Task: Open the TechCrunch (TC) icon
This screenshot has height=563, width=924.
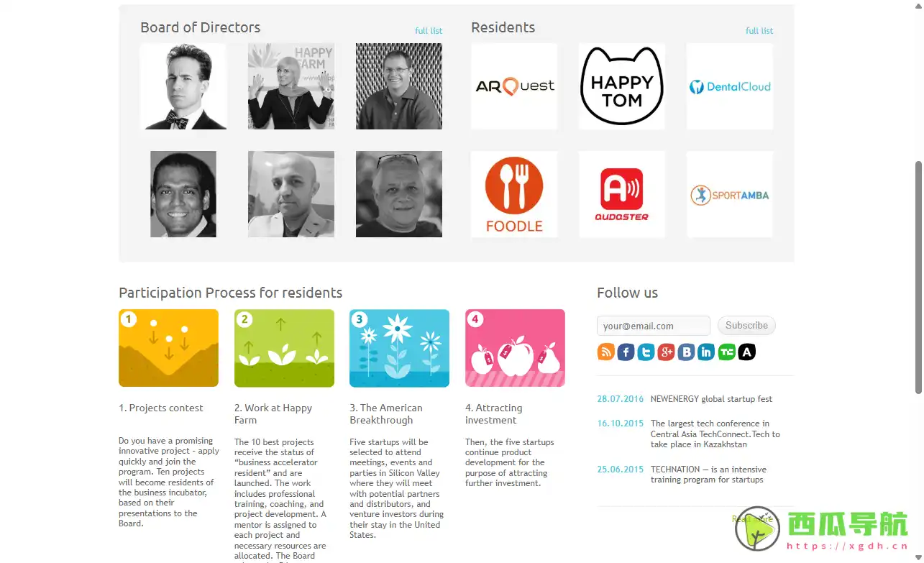Action: point(726,352)
